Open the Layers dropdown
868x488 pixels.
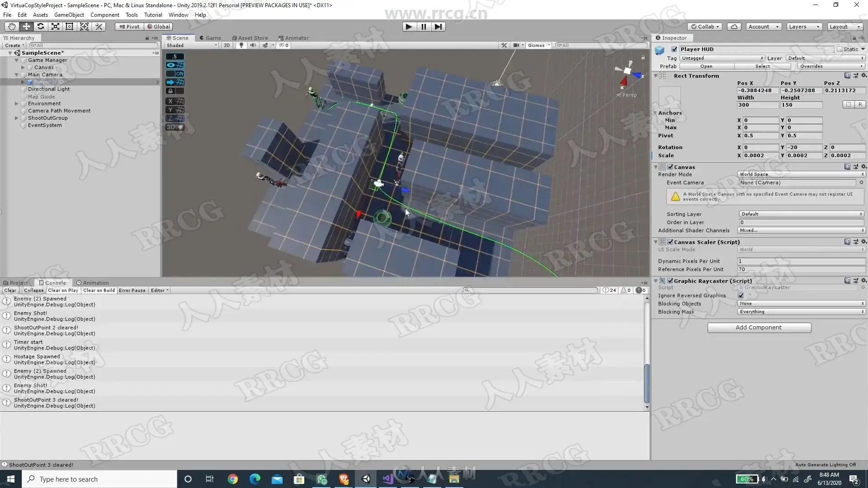coord(804,27)
